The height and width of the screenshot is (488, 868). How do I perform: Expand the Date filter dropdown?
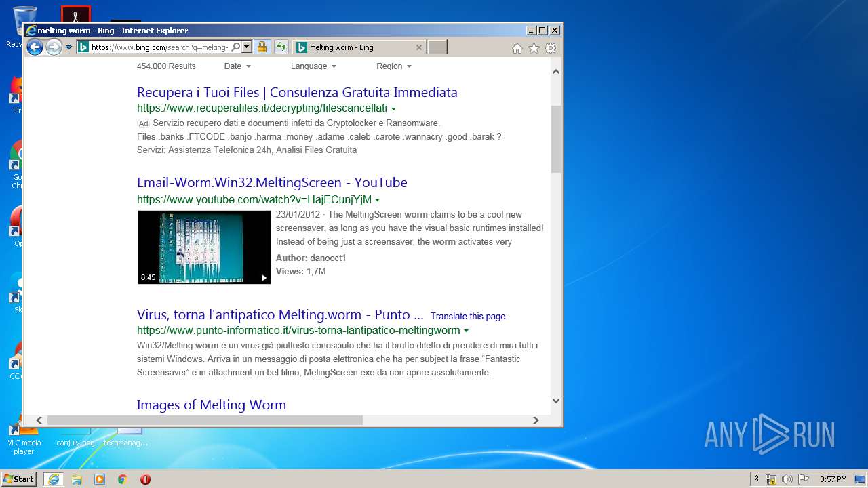237,66
